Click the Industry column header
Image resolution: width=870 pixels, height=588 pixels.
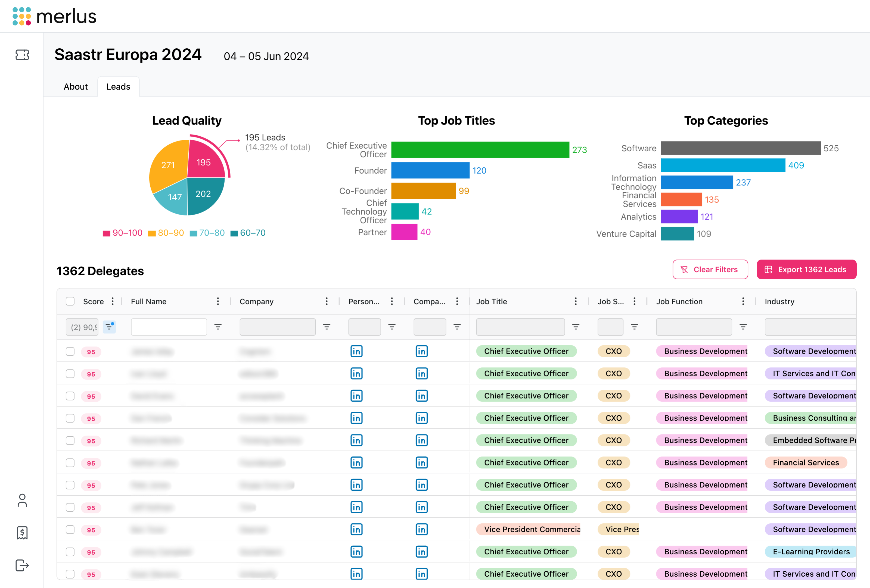[x=779, y=302]
